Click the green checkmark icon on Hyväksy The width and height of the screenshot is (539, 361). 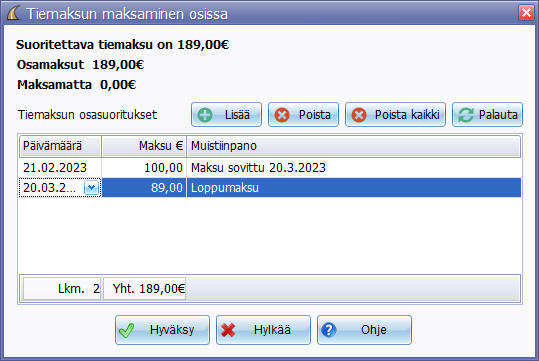click(126, 330)
